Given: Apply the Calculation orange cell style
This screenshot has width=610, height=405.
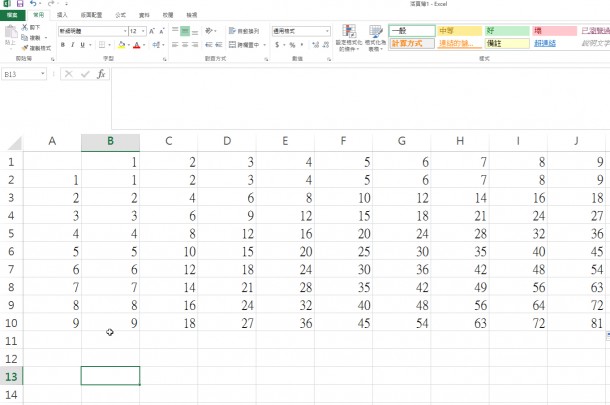Looking at the screenshot, I should [412, 43].
